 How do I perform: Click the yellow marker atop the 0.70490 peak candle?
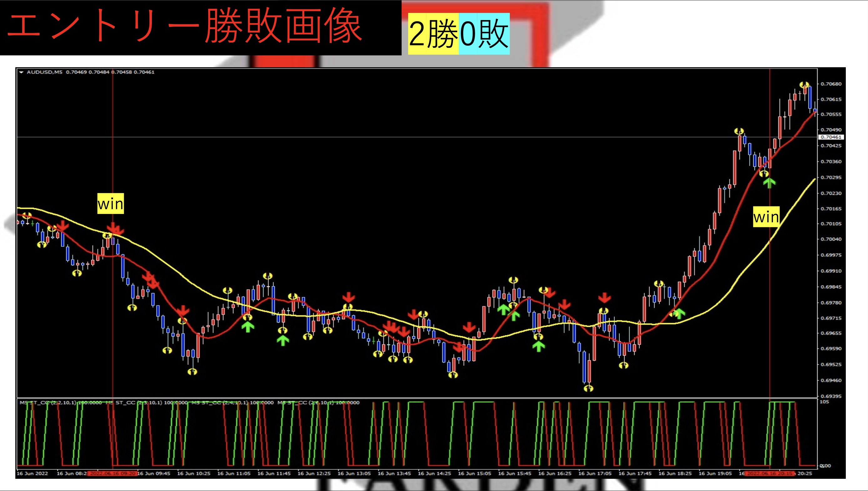[739, 131]
